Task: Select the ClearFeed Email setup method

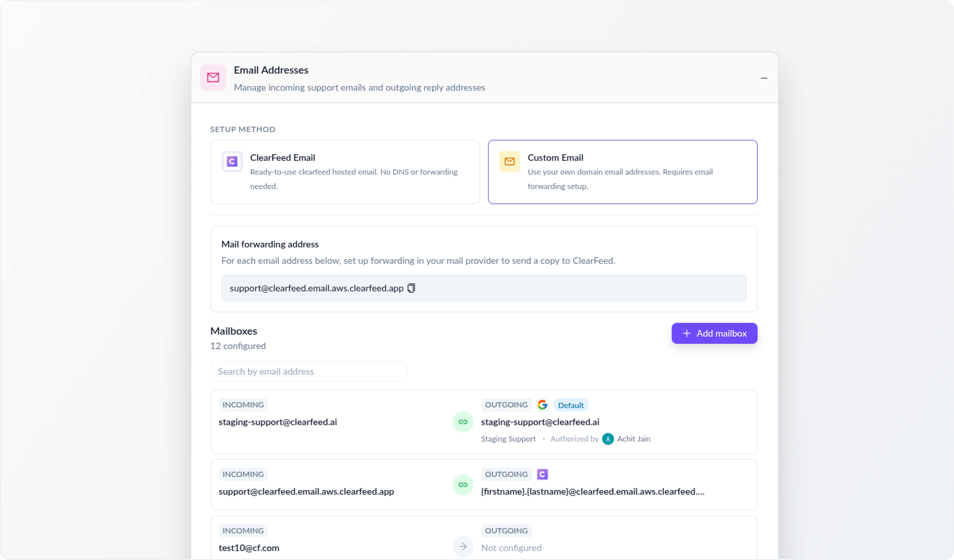Action: tap(345, 172)
